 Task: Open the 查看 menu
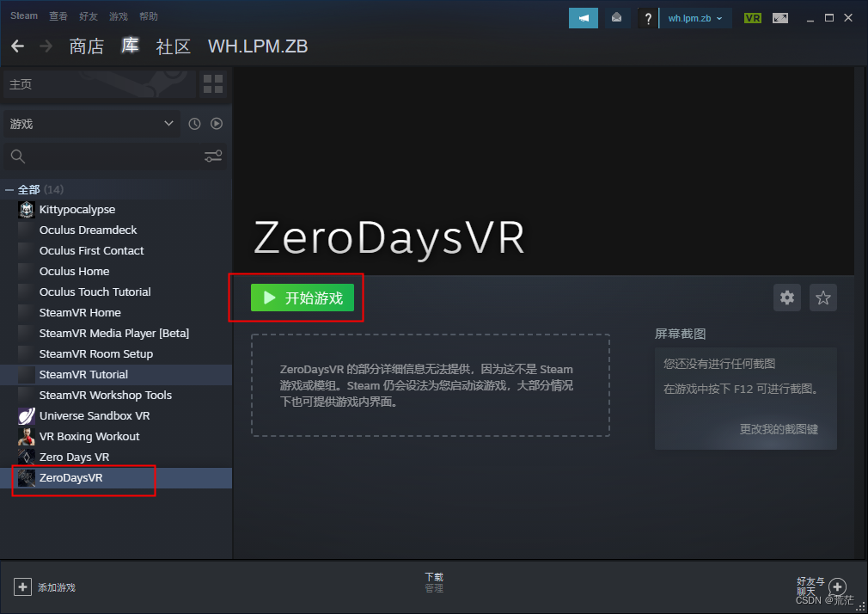[x=58, y=16]
